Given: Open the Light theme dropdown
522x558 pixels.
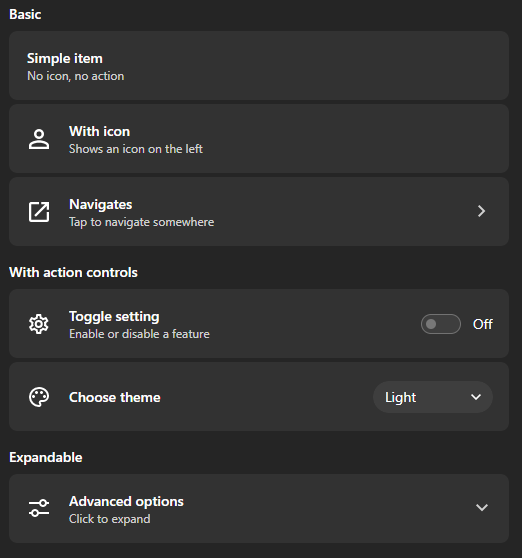Looking at the screenshot, I should click(x=433, y=397).
